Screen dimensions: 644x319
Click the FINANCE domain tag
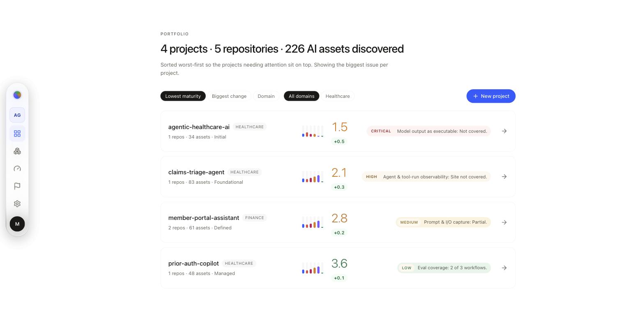255,218
